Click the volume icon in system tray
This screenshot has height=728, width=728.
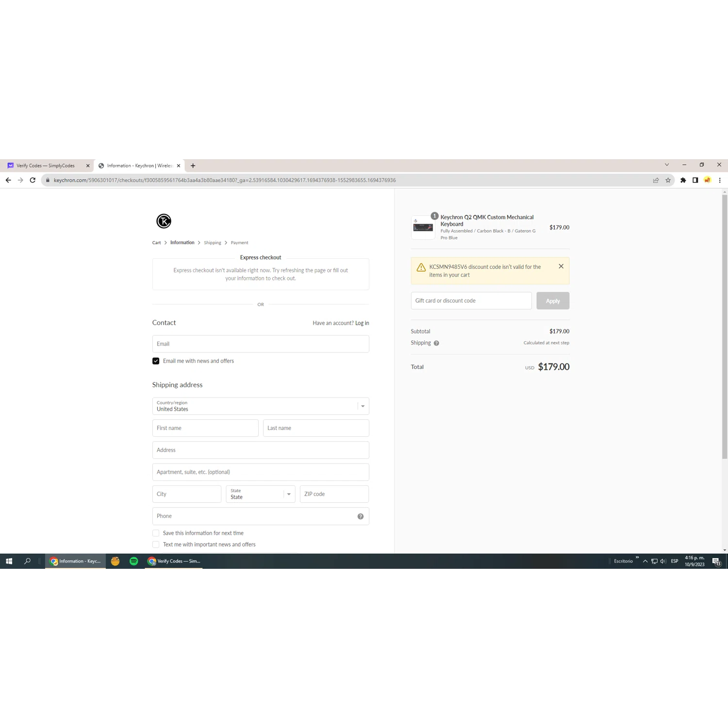tap(663, 562)
